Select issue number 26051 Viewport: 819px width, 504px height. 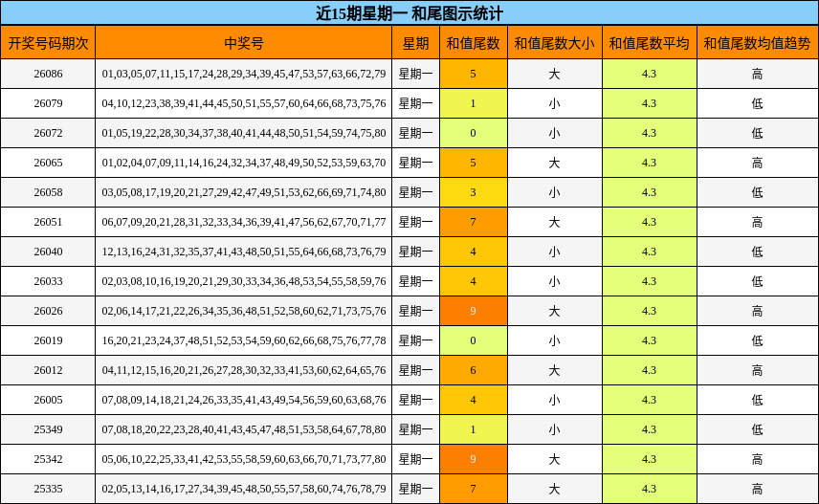tap(48, 222)
